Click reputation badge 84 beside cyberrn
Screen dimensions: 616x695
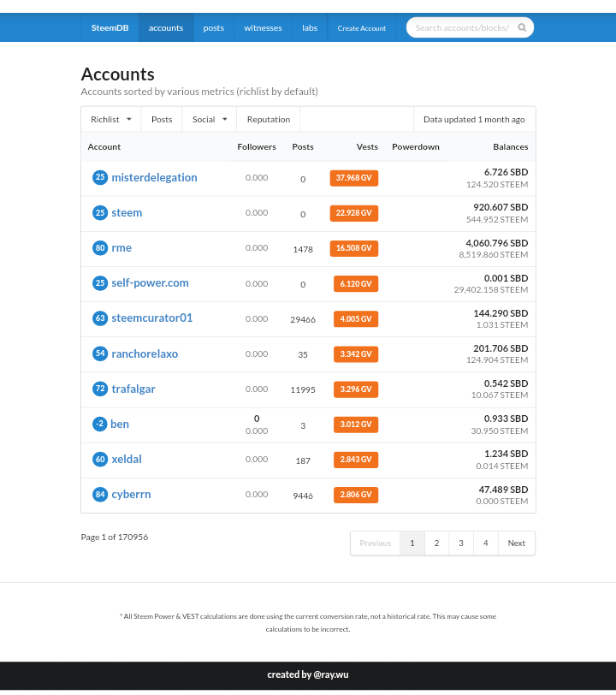(x=100, y=494)
